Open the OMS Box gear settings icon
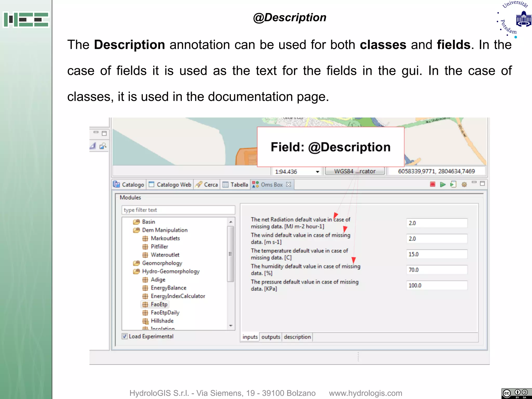The image size is (532, 399). pos(464,184)
